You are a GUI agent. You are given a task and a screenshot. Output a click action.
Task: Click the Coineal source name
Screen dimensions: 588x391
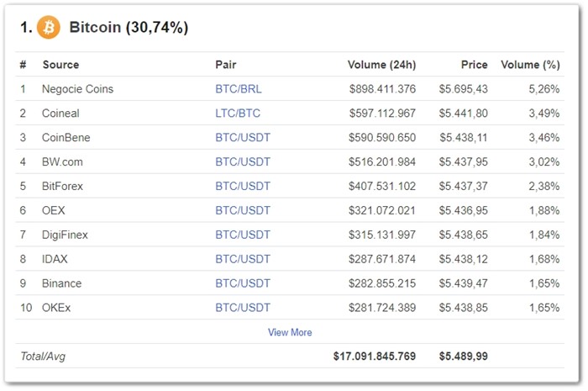click(x=61, y=114)
